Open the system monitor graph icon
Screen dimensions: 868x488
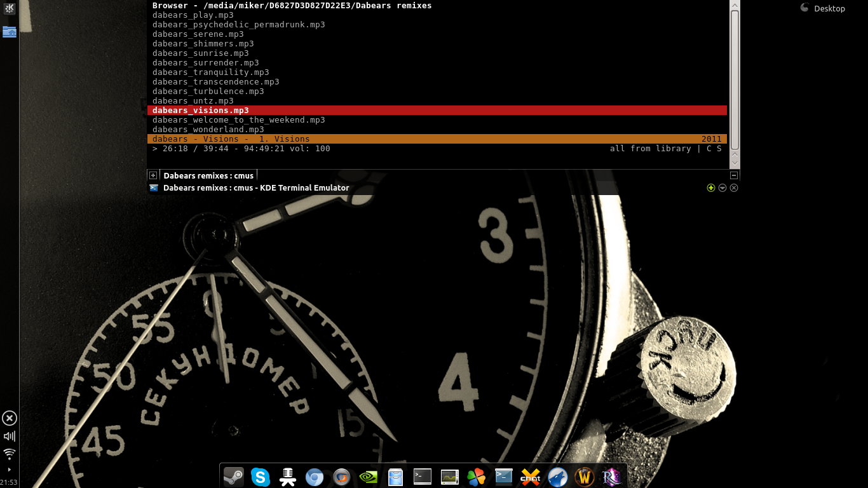(x=450, y=477)
